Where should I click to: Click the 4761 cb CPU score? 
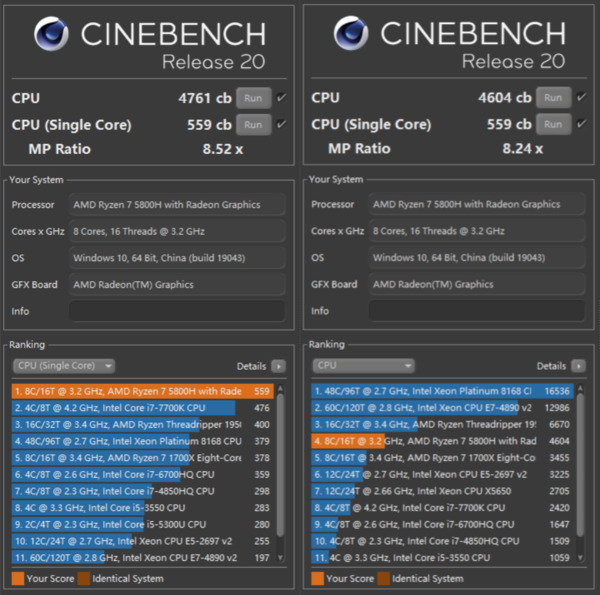click(x=205, y=98)
